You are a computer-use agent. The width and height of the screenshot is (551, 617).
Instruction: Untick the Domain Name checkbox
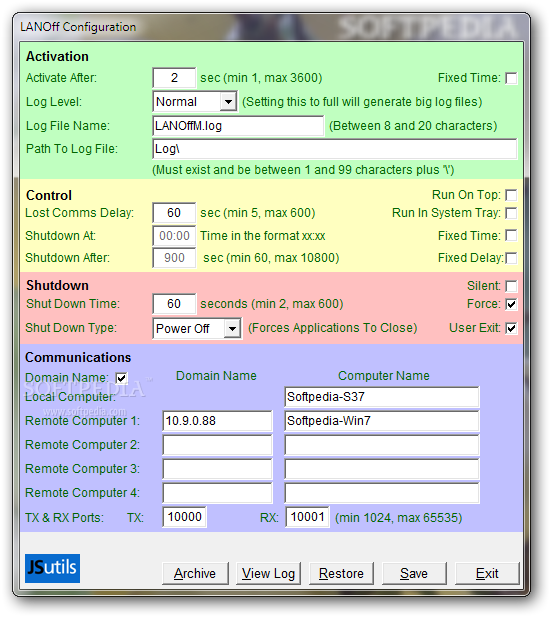tap(121, 378)
